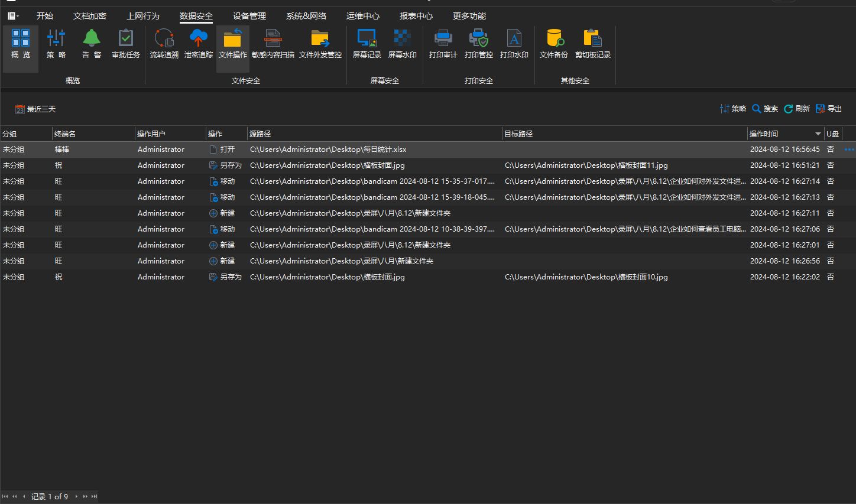Switch to the 报表中心 tab

coord(416,16)
